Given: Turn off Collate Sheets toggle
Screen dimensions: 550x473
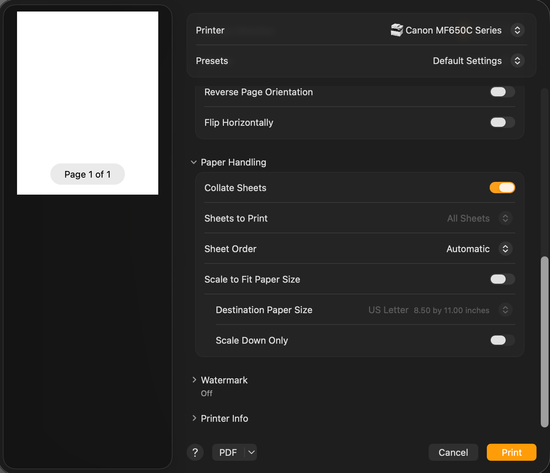Looking at the screenshot, I should [502, 188].
